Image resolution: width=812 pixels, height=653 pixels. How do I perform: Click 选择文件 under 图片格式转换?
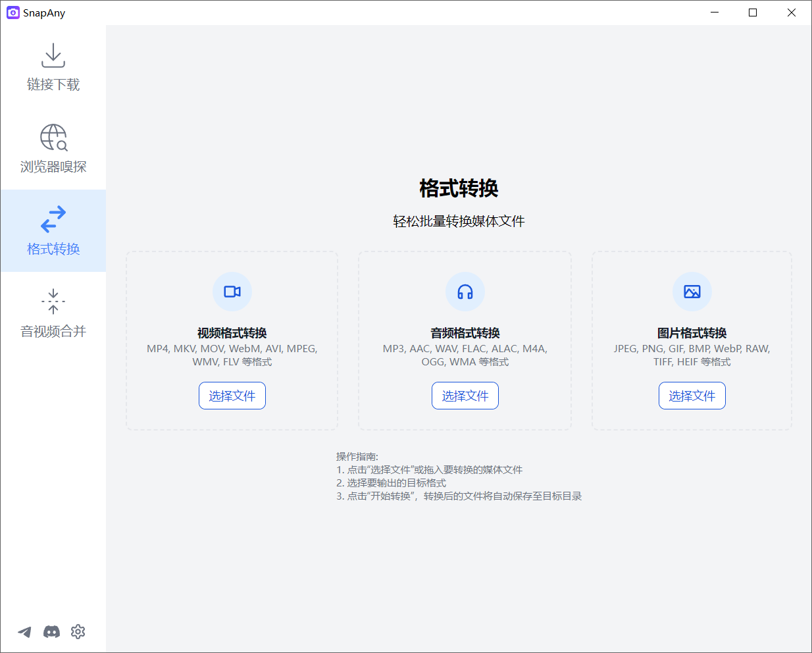[692, 396]
